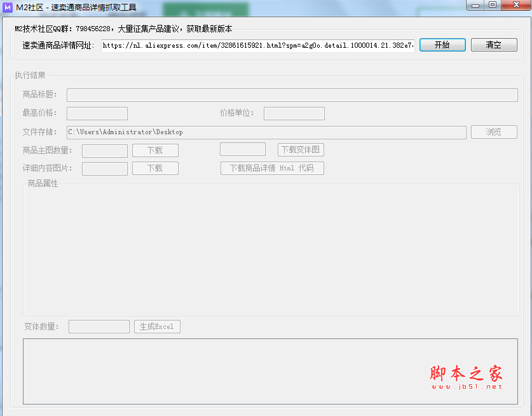Click the variant image count field beside 下载变体图
The image size is (532, 416).
(242, 149)
